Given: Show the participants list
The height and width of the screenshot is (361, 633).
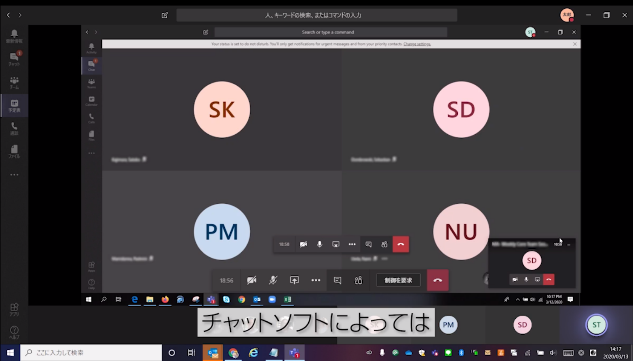Looking at the screenshot, I should point(358,280).
